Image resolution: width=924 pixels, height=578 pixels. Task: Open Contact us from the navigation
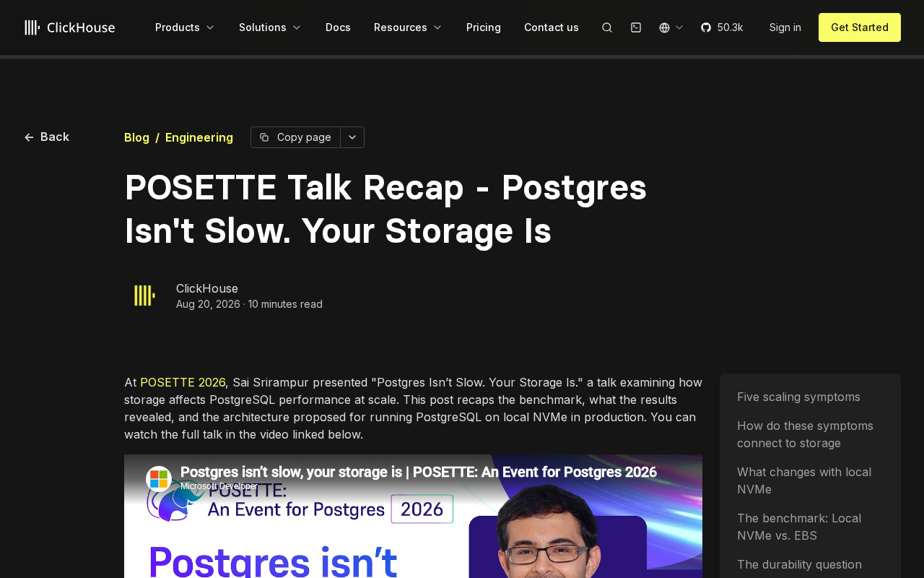click(552, 27)
